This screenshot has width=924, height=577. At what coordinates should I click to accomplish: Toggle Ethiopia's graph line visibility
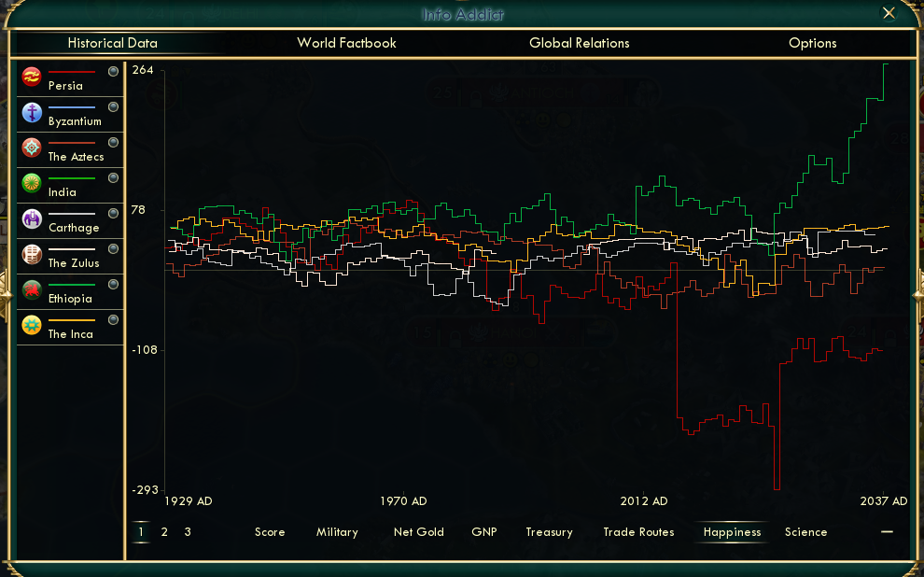point(113,284)
